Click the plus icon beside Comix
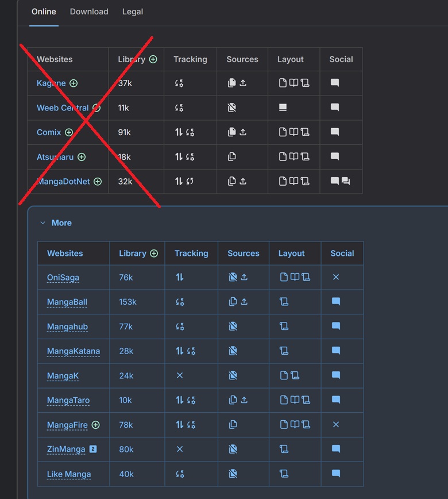 (69, 132)
